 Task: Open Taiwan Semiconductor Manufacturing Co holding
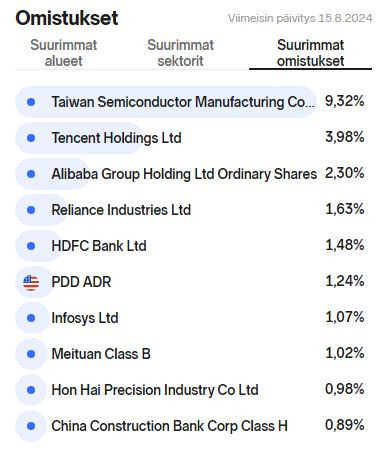183,102
